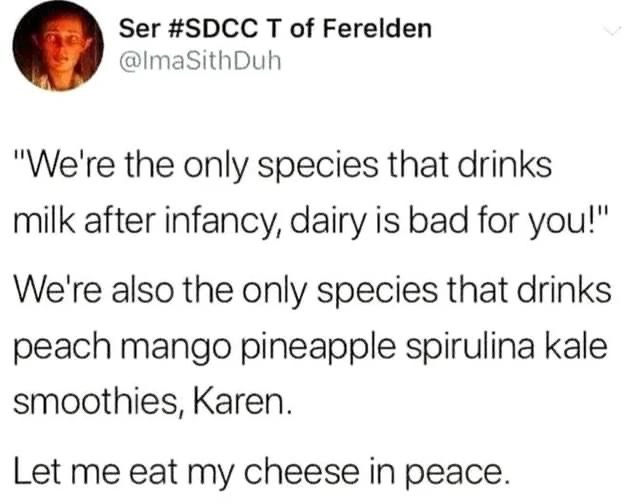The image size is (624, 503).
Task: Open the tweet author's profile picture
Action: point(58,45)
